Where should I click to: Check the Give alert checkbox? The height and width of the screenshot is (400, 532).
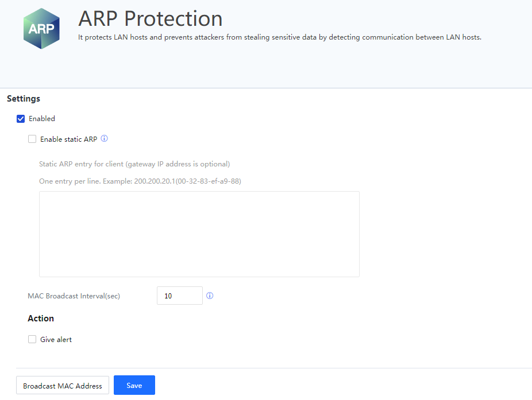32,340
